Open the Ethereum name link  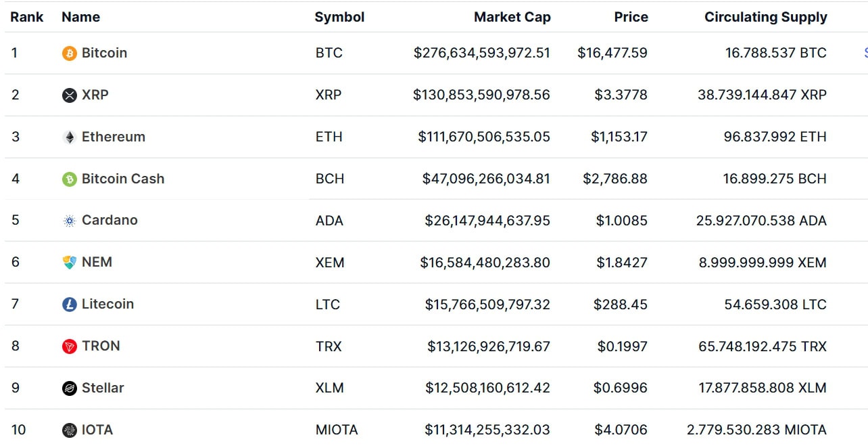pyautogui.click(x=114, y=137)
